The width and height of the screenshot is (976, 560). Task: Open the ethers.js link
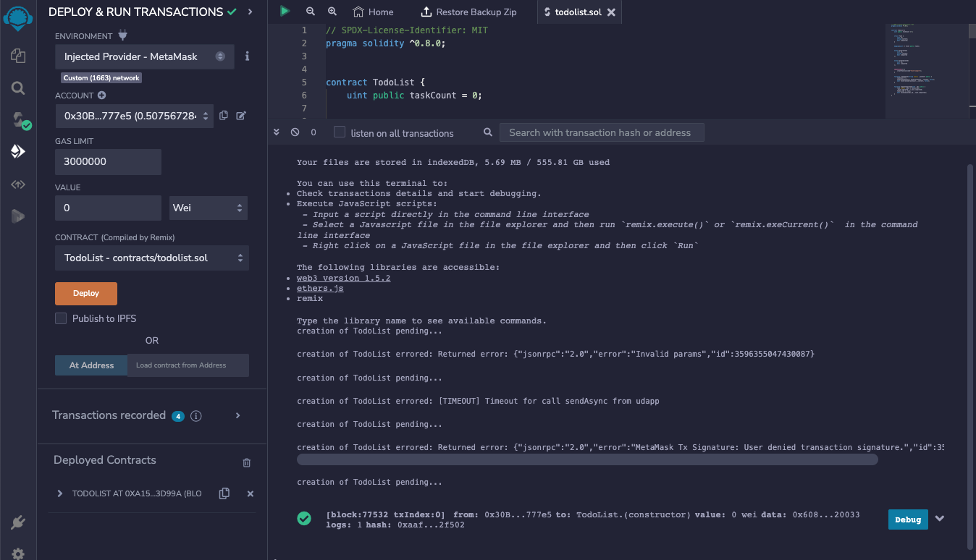coord(320,288)
